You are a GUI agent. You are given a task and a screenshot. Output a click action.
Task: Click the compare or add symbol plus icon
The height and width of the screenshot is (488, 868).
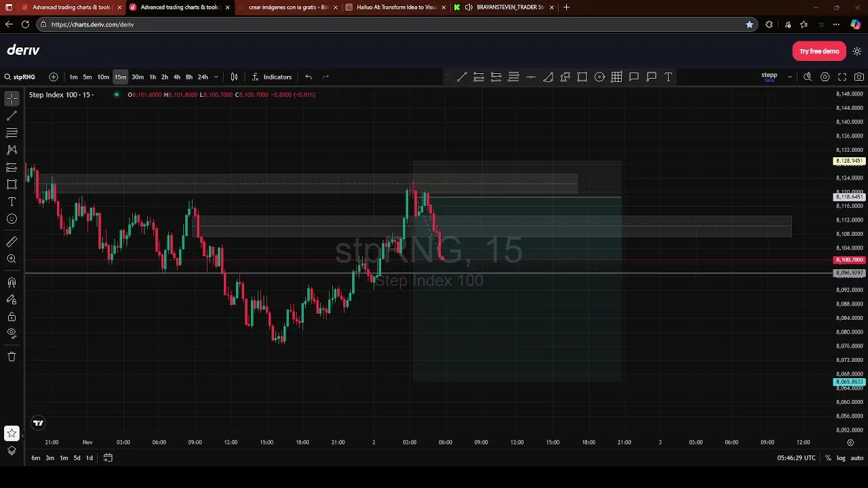point(54,77)
